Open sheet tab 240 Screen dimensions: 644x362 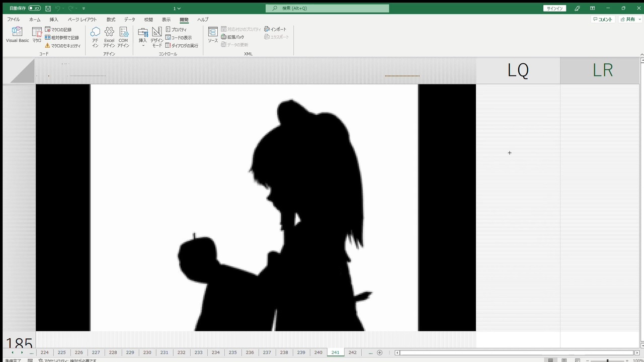(x=318, y=352)
